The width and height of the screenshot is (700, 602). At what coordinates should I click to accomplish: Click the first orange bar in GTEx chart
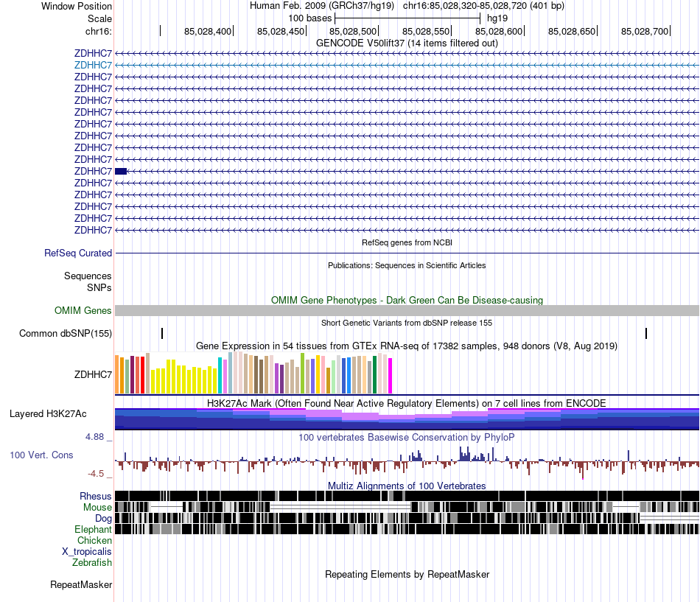click(x=117, y=374)
